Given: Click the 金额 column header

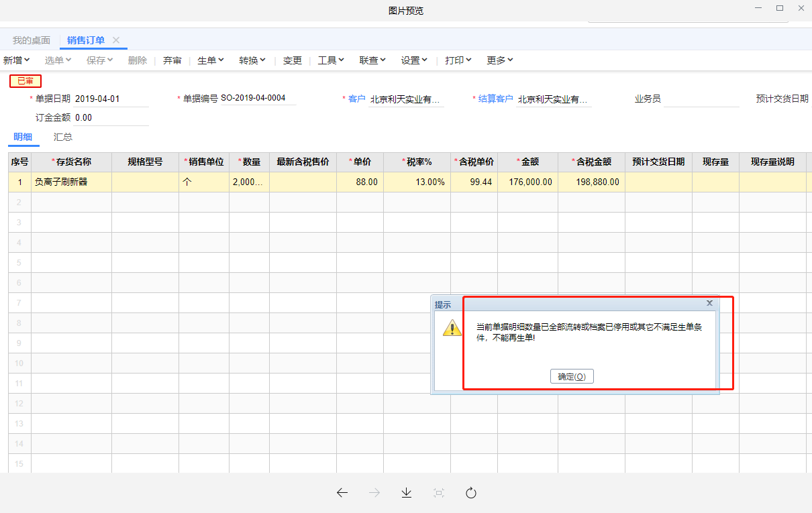Looking at the screenshot, I should click(x=527, y=162).
